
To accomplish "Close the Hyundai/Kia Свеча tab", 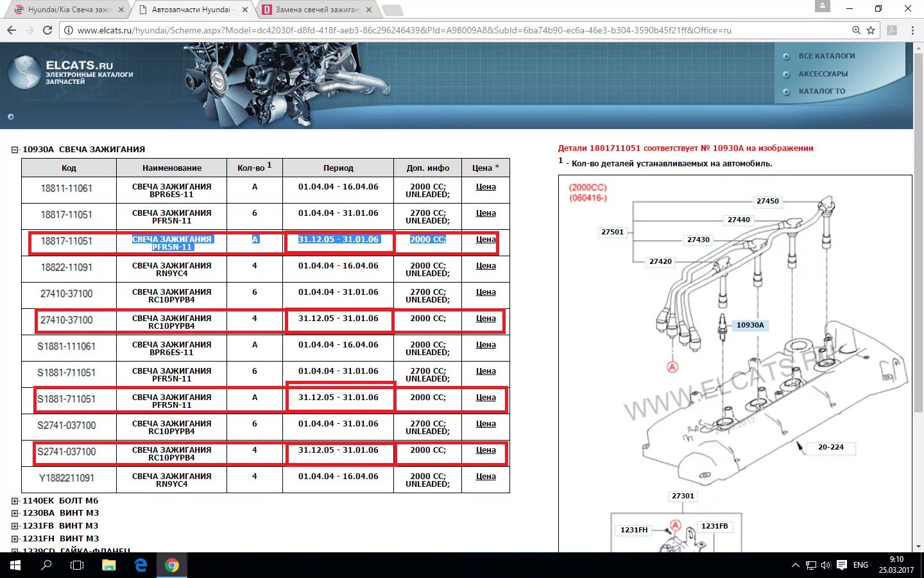I will (x=121, y=10).
